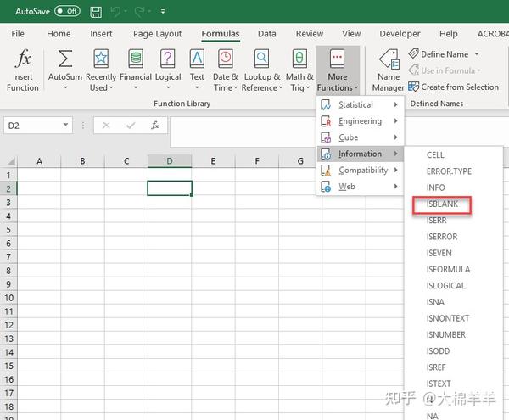
Task: Open the Information submenu
Action: [x=361, y=154]
